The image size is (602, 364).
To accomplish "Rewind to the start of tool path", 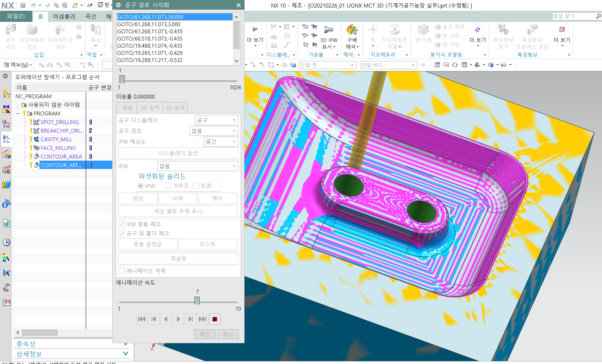I will (x=142, y=319).
